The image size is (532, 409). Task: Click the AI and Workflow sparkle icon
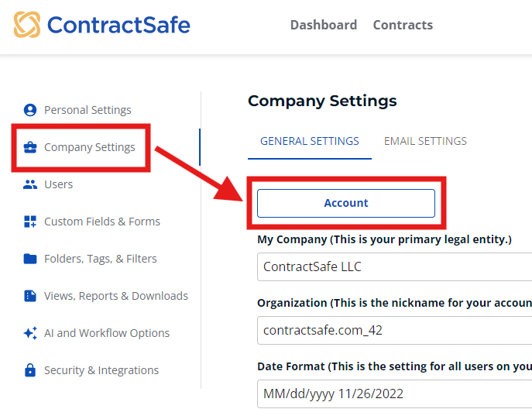30,333
